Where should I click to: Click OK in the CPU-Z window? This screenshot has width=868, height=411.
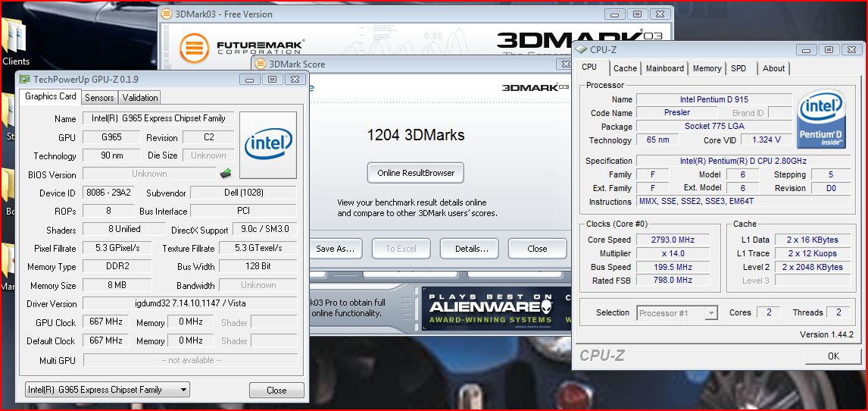coord(833,356)
